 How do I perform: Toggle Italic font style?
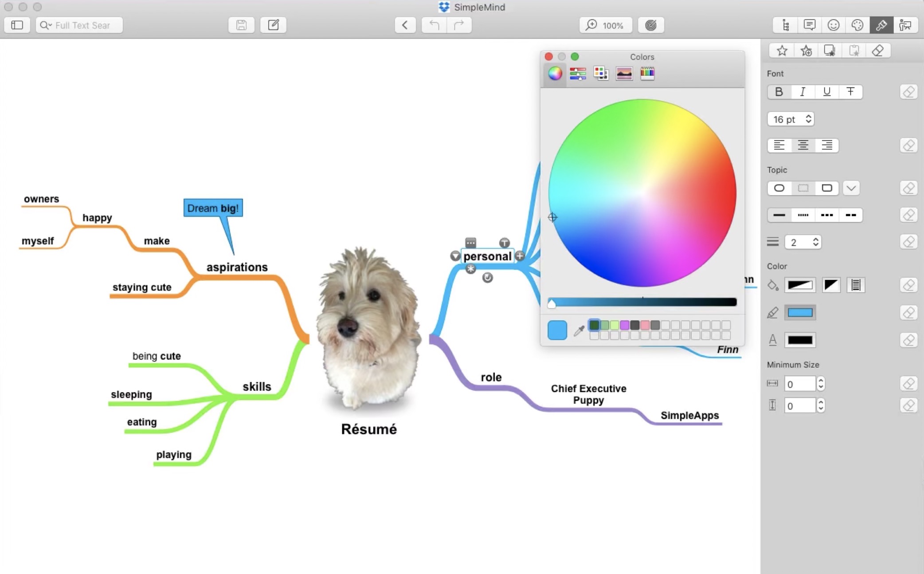pyautogui.click(x=803, y=92)
